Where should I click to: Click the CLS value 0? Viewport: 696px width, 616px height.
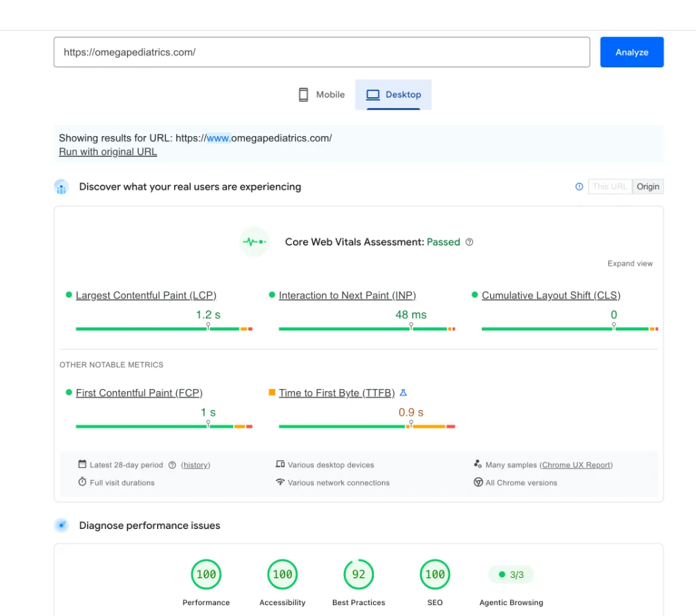614,315
